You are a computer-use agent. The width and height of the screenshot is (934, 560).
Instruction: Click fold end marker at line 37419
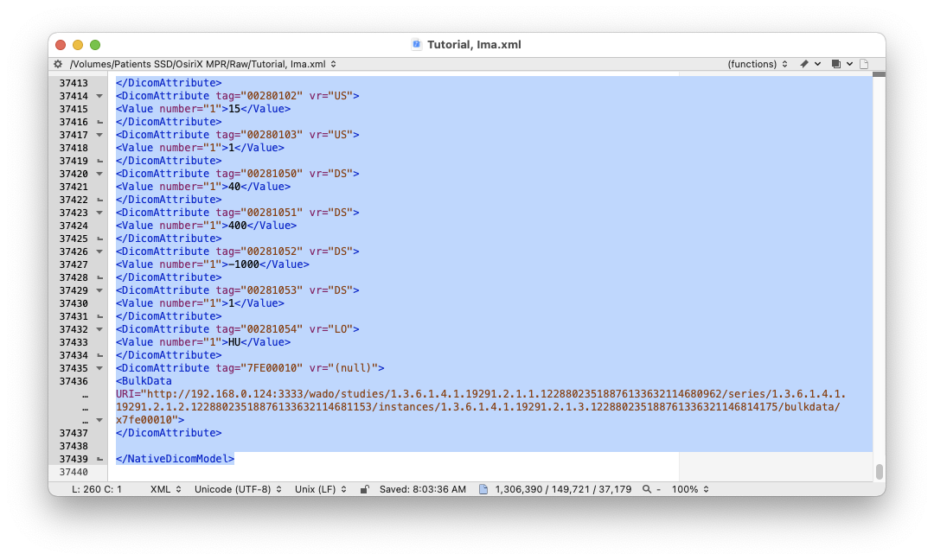[x=99, y=161]
